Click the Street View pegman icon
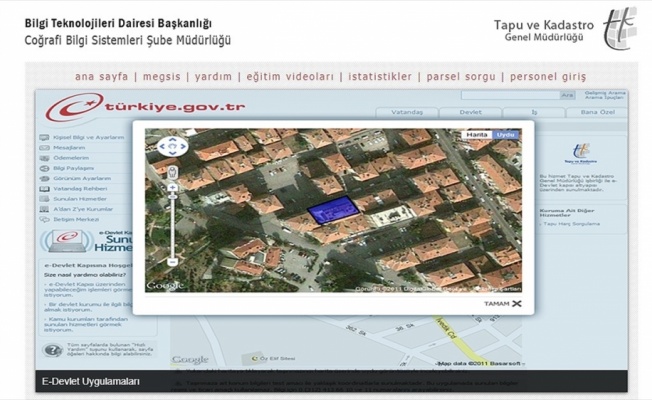 (173, 172)
